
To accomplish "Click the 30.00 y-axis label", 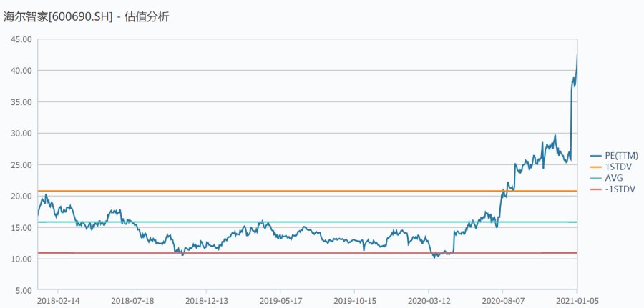I will pos(21,134).
